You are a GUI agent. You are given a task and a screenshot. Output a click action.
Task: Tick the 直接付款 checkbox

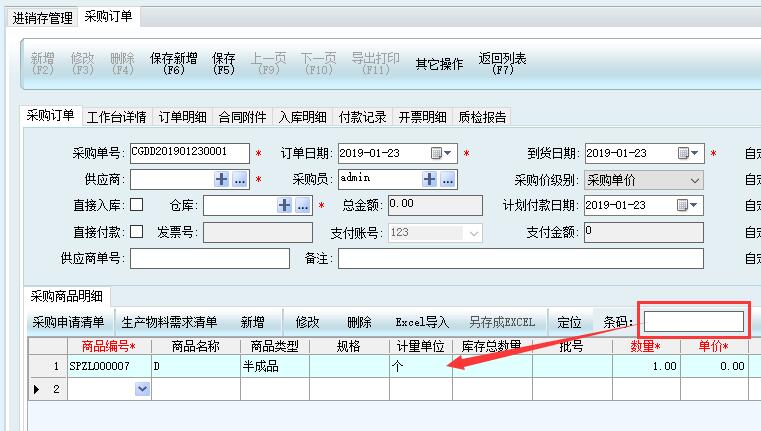point(137,232)
